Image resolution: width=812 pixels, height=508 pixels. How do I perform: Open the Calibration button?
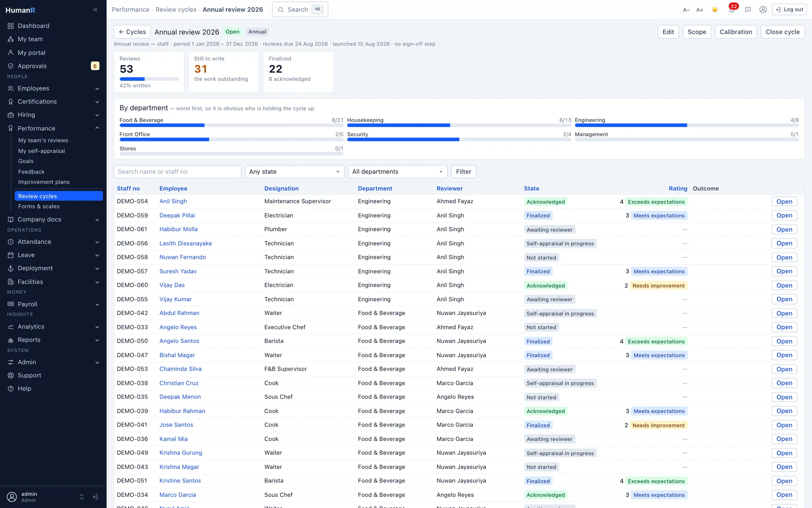[x=736, y=32]
